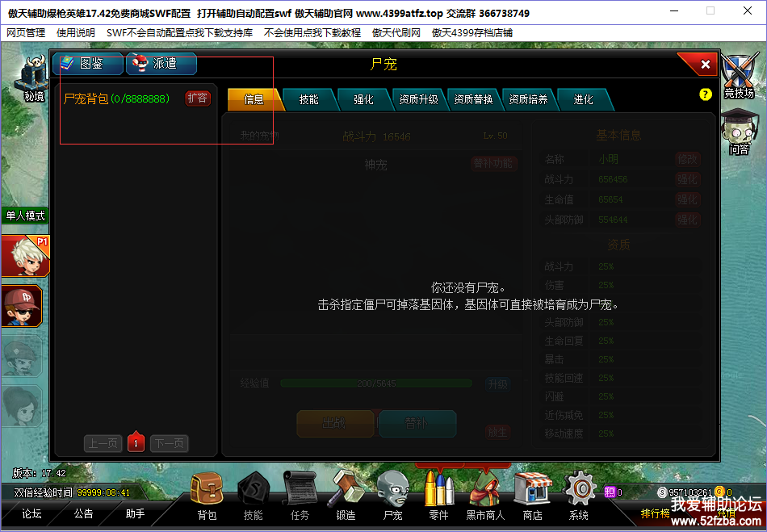Open the 技能 skills icon in bottom bar
The height and width of the screenshot is (532, 767).
point(253,496)
